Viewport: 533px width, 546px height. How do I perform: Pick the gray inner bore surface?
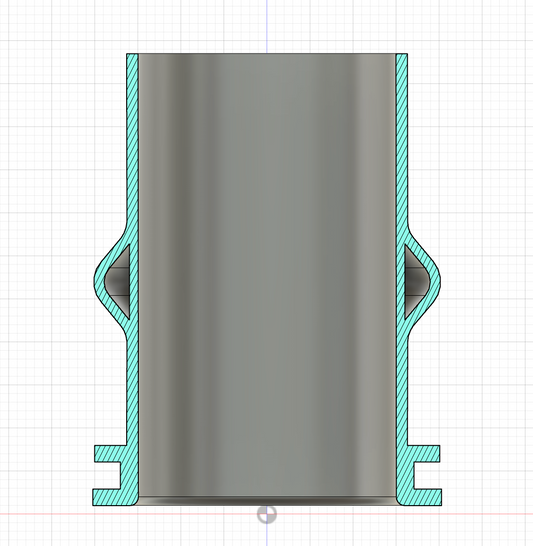(x=267, y=275)
